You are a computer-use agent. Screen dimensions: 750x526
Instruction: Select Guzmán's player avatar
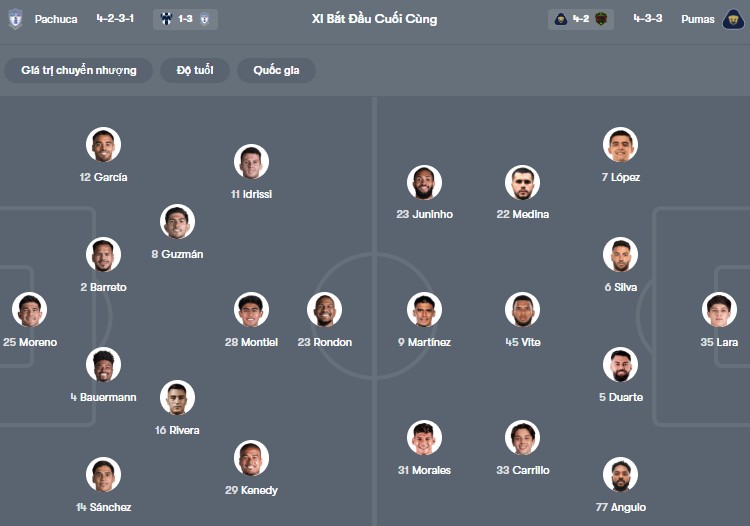(x=177, y=222)
